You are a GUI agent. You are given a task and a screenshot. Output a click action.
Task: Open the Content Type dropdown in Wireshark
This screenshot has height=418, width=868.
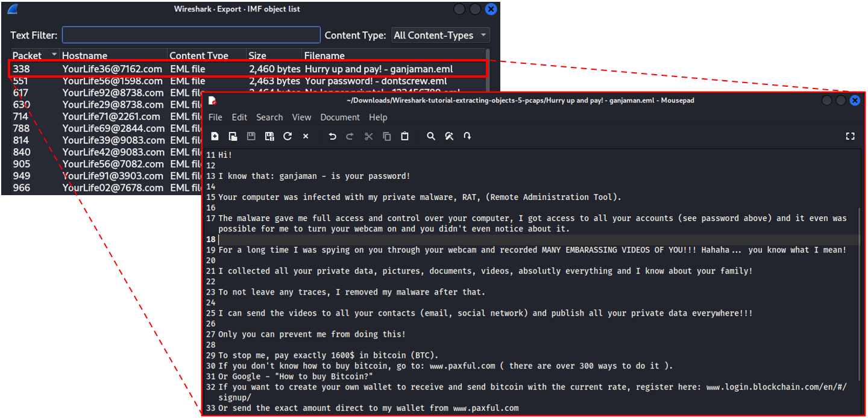[441, 35]
